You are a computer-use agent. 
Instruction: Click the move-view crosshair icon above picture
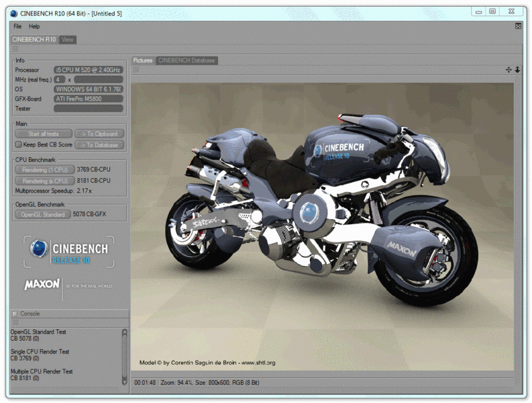click(x=509, y=70)
